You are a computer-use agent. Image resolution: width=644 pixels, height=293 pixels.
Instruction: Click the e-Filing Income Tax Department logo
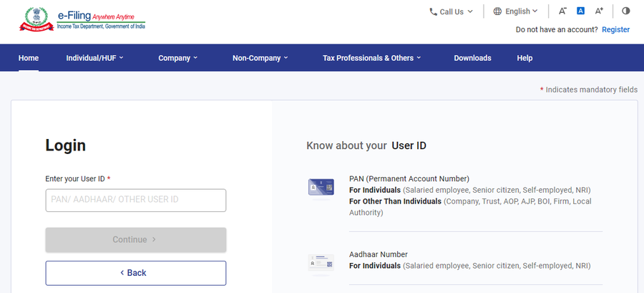(82, 20)
